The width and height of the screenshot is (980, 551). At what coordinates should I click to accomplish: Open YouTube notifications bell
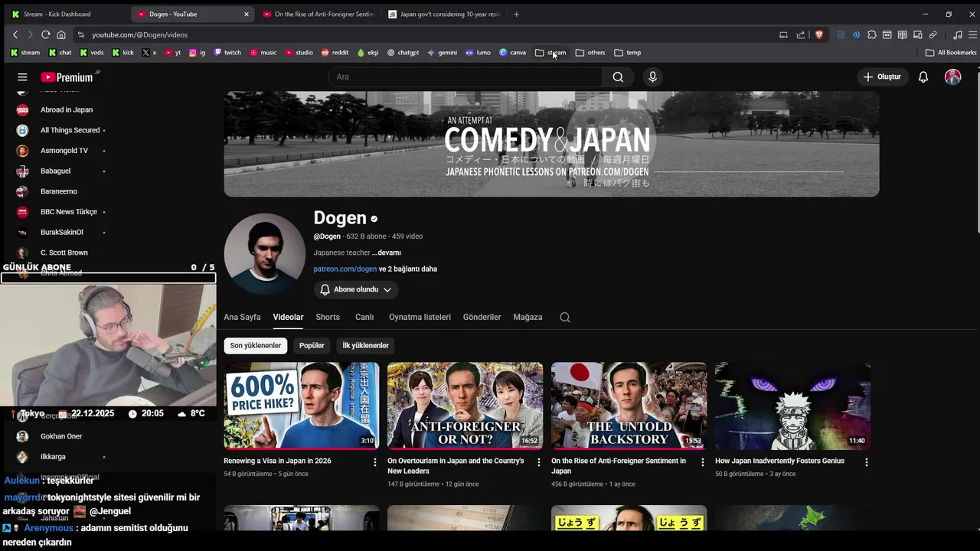(923, 77)
